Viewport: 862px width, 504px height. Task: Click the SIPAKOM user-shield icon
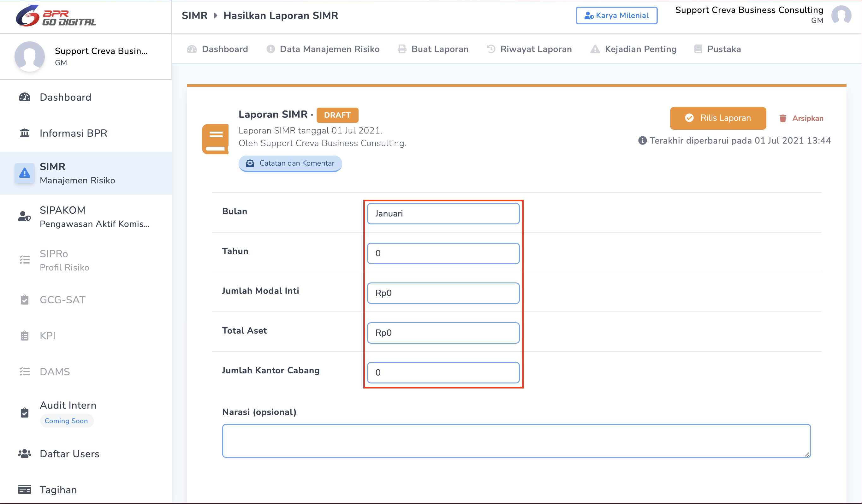pos(24,216)
